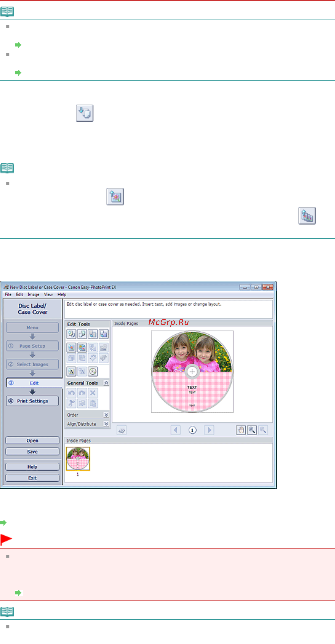335x644 pixels.
Task: Click the Edit Tools panel header
Action: point(87,324)
